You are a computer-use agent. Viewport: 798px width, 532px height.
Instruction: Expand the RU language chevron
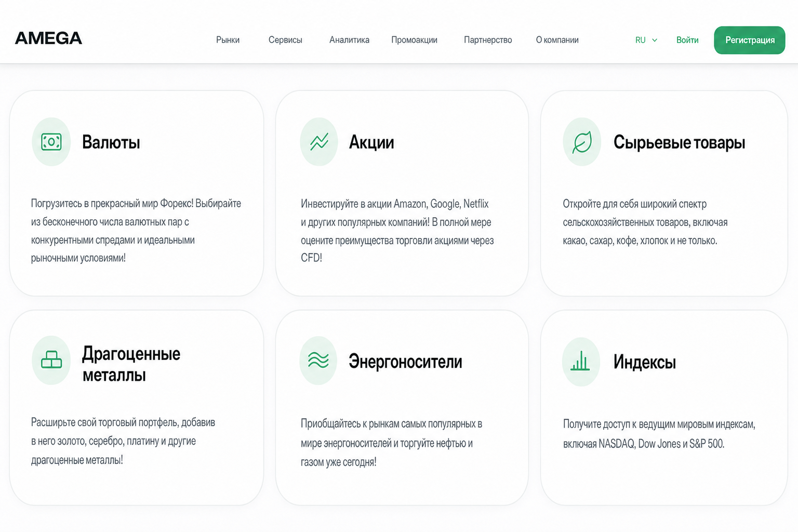tap(655, 40)
